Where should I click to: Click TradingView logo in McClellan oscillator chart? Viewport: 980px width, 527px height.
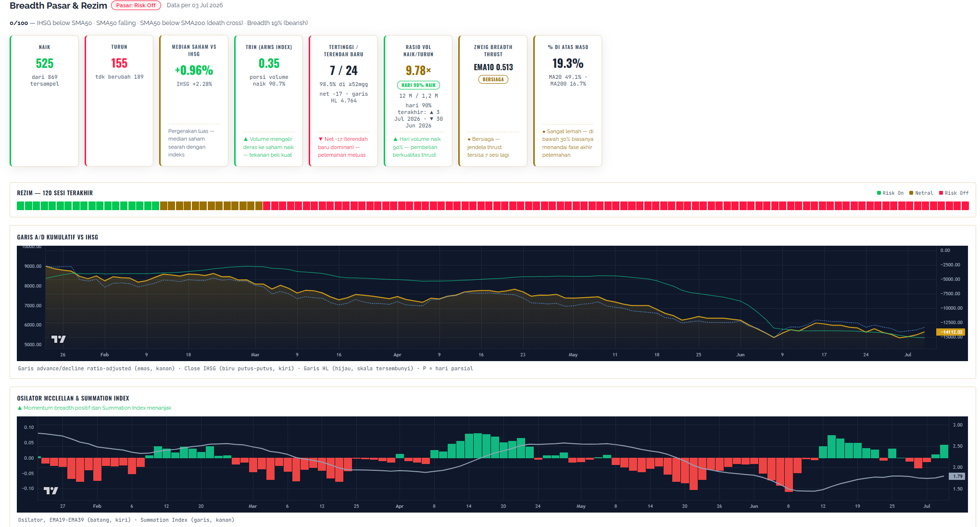tap(50, 490)
